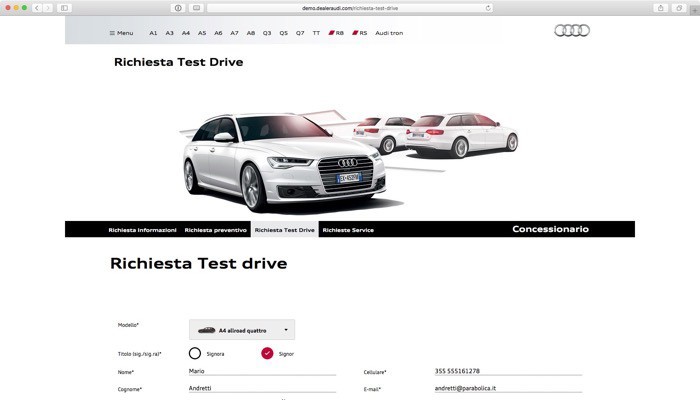Toggle the Safari sidebar button
Image resolution: width=700 pixels, height=400 pixels.
point(64,8)
